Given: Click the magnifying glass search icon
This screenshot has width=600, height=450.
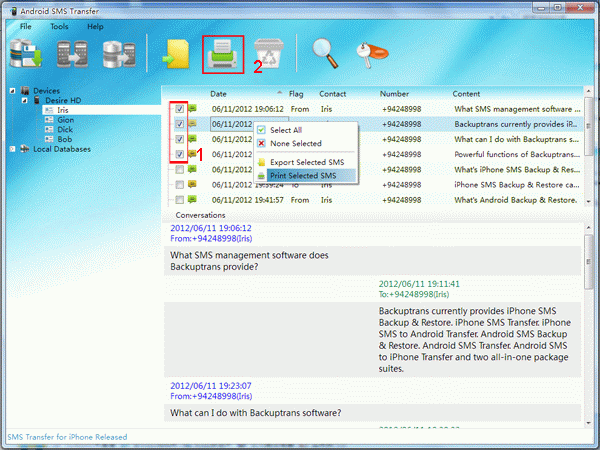Looking at the screenshot, I should point(325,53).
